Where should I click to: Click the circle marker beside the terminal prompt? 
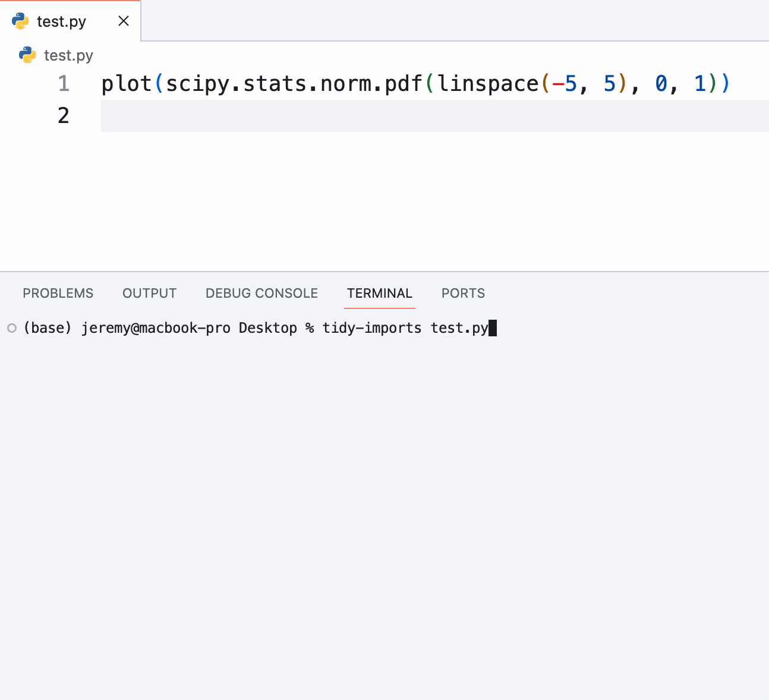click(x=12, y=328)
